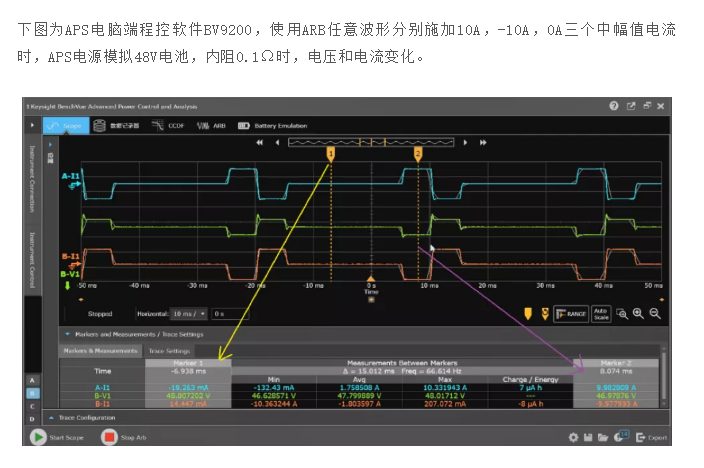Viewport: 704px width, 468px height.
Task: Switch to the Scope tab
Action: [x=66, y=126]
